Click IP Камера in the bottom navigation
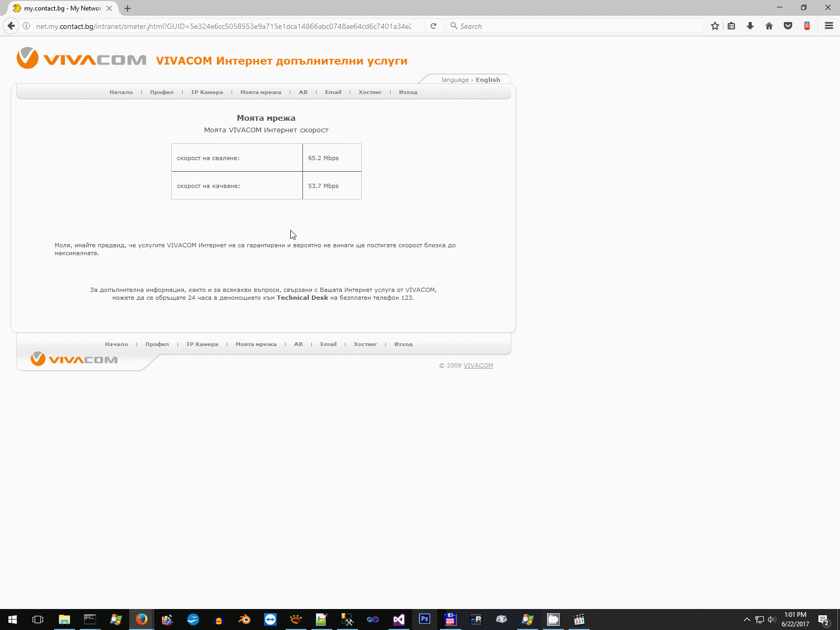840x630 pixels. click(x=202, y=344)
